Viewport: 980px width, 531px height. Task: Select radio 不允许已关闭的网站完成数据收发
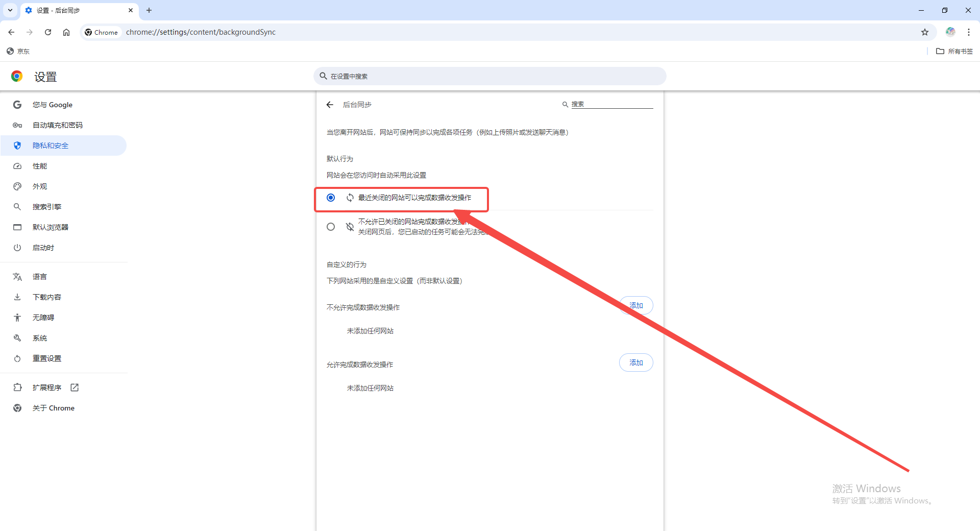point(331,227)
